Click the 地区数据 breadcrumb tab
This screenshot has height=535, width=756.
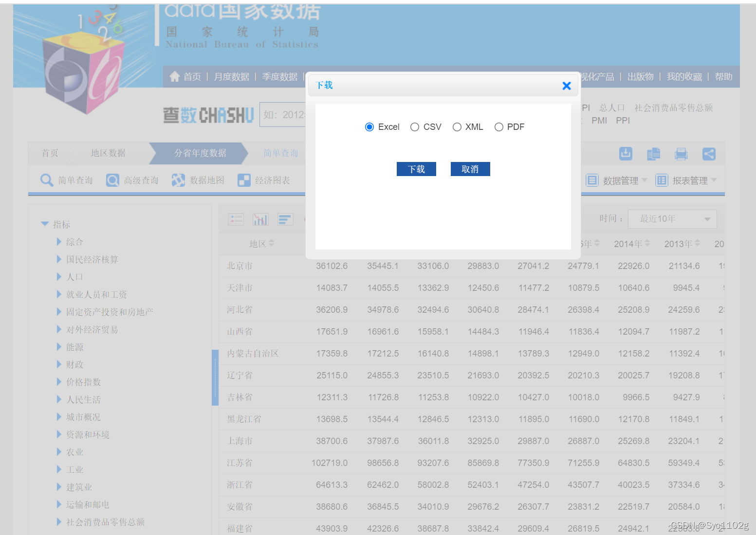pos(108,153)
